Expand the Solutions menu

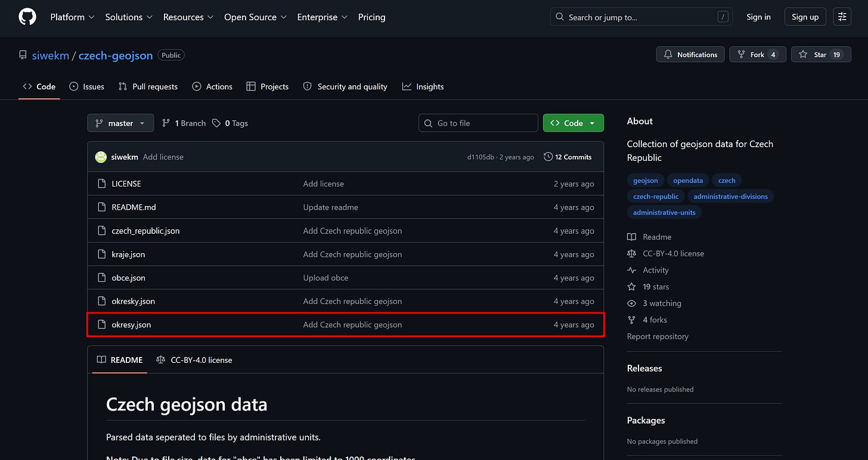coord(129,17)
